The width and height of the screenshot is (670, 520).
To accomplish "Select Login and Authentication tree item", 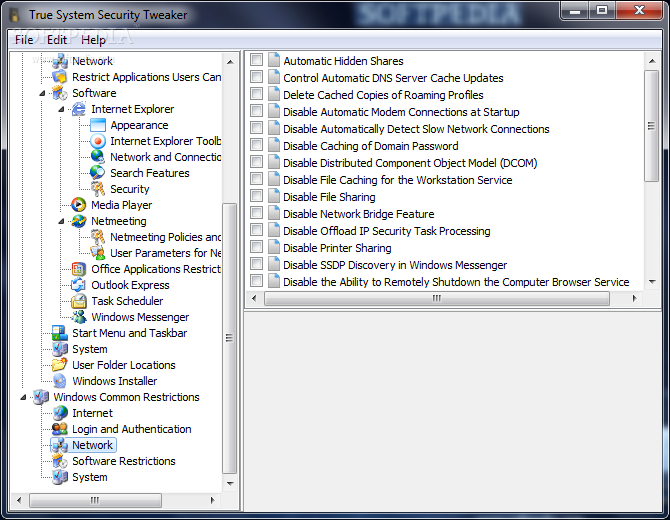I will pos(132,429).
